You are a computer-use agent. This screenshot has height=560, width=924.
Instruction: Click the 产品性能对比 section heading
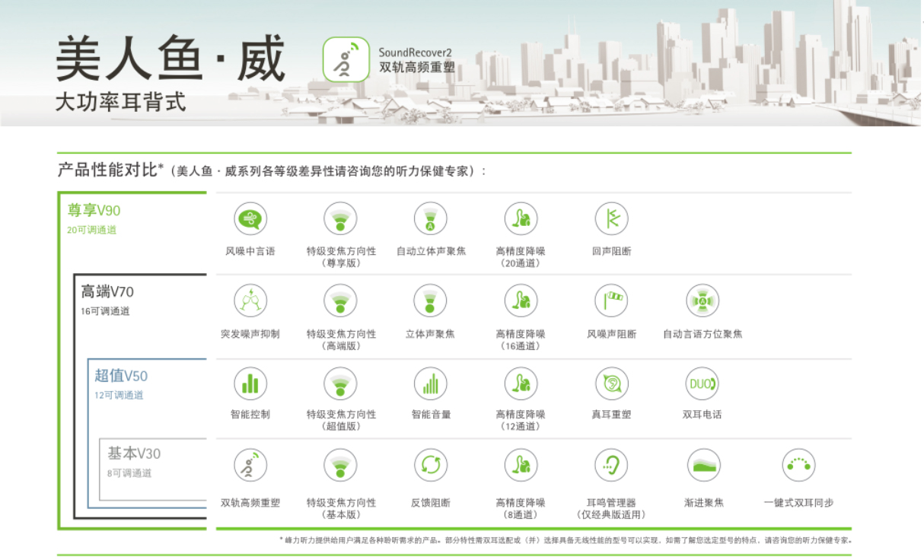coord(107,170)
